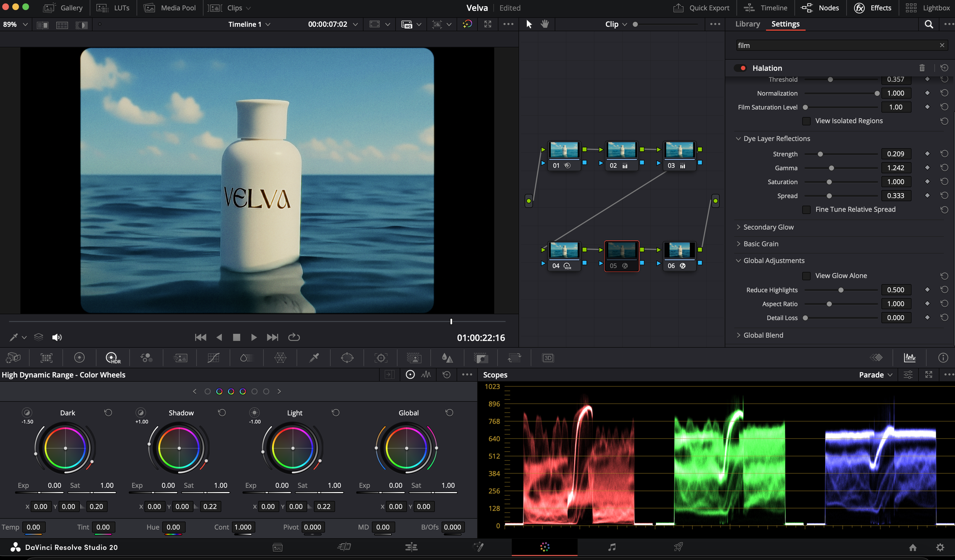Expand the Basic Grain section

pos(761,244)
